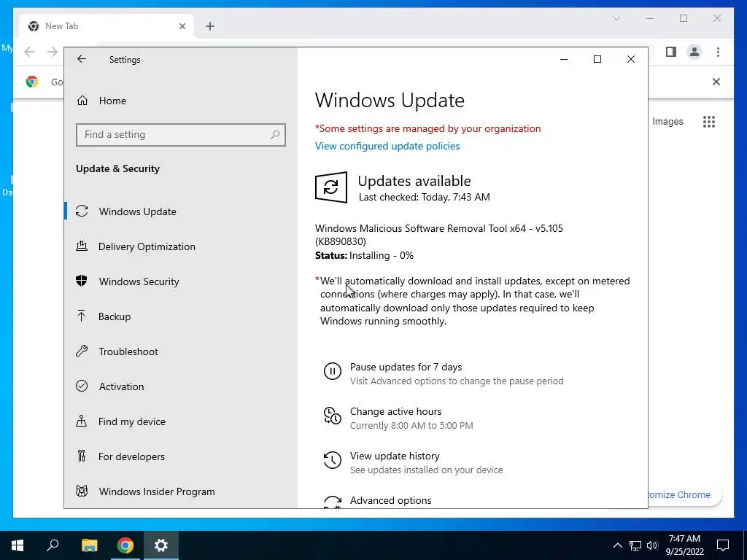Open File Explorer from taskbar
This screenshot has width=747, height=560.
(x=89, y=545)
